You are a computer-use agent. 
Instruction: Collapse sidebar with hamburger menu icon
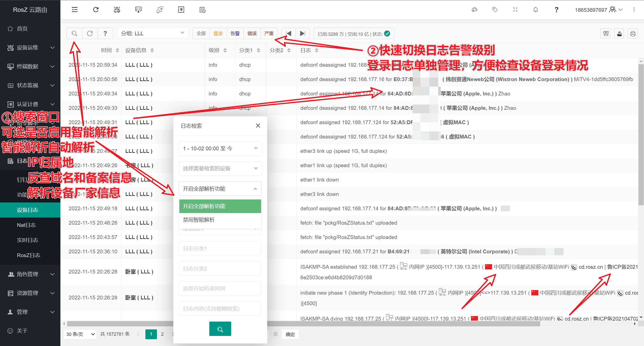pos(75,10)
